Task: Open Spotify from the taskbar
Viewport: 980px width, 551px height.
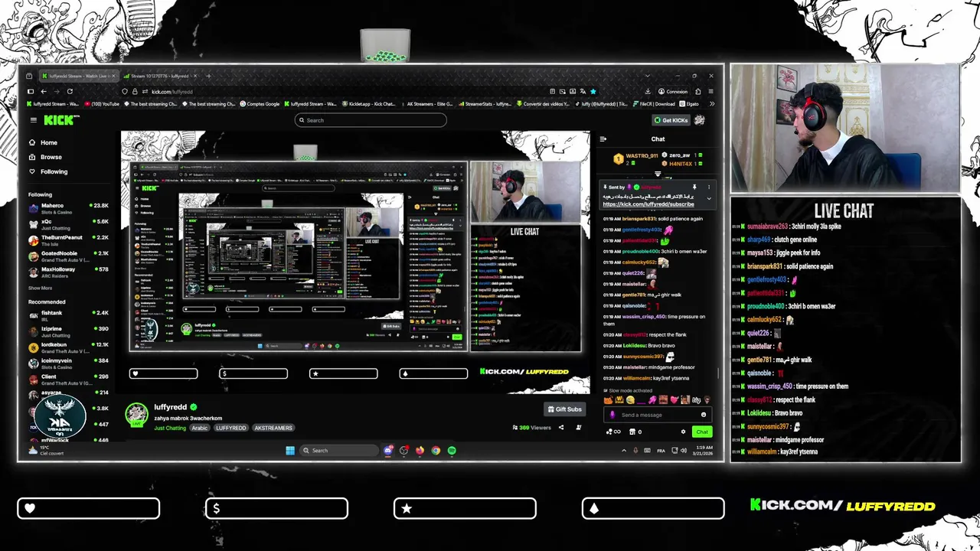Action: [x=452, y=451]
